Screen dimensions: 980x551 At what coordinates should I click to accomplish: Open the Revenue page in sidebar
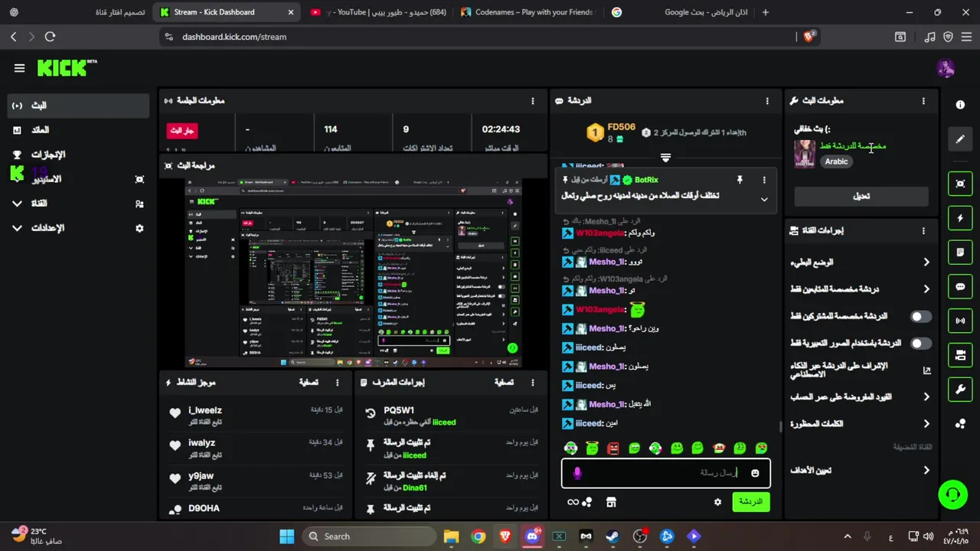click(x=78, y=130)
